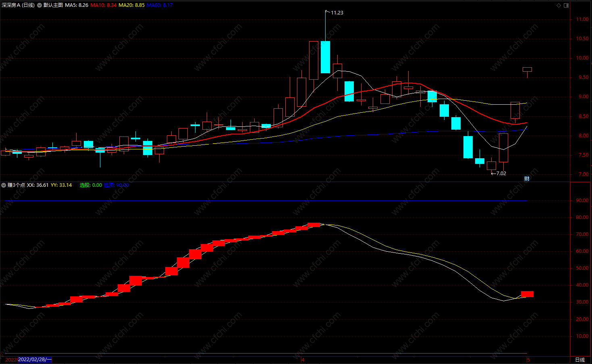
Task: Click the 深深房A (日线) stock title
Action: (x=18, y=5)
